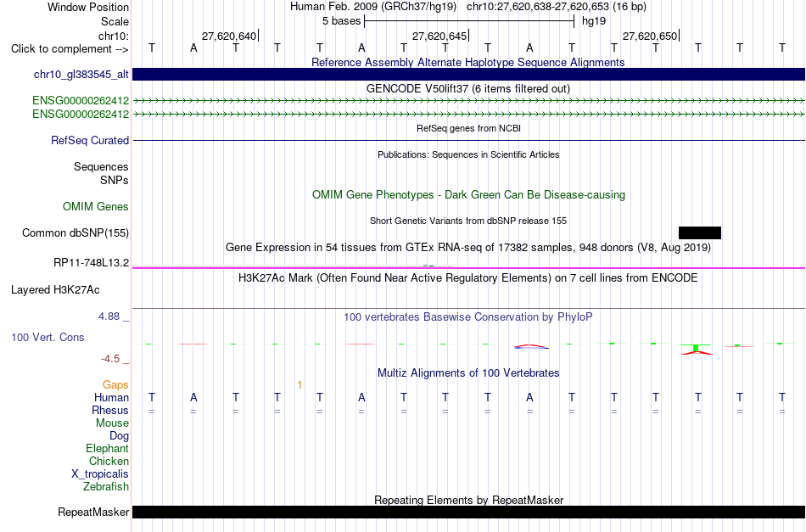The image size is (806, 532).
Task: Open the RefSeq genes from NCBI title
Action: coord(468,128)
